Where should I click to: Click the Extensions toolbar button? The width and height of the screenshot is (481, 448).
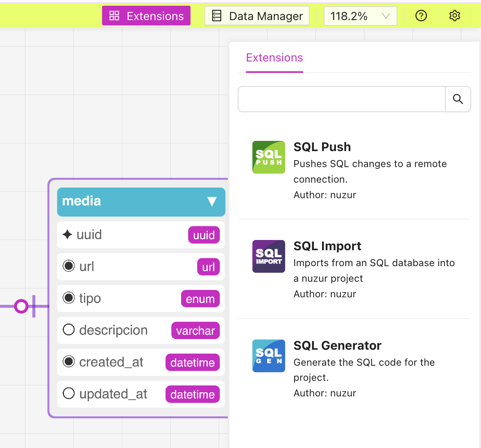click(x=146, y=16)
